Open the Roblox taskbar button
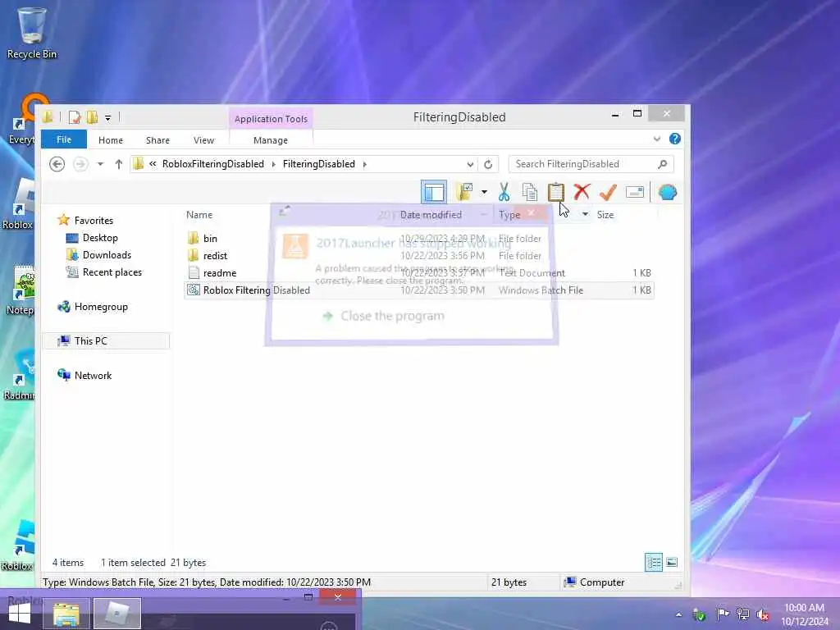 click(116, 614)
